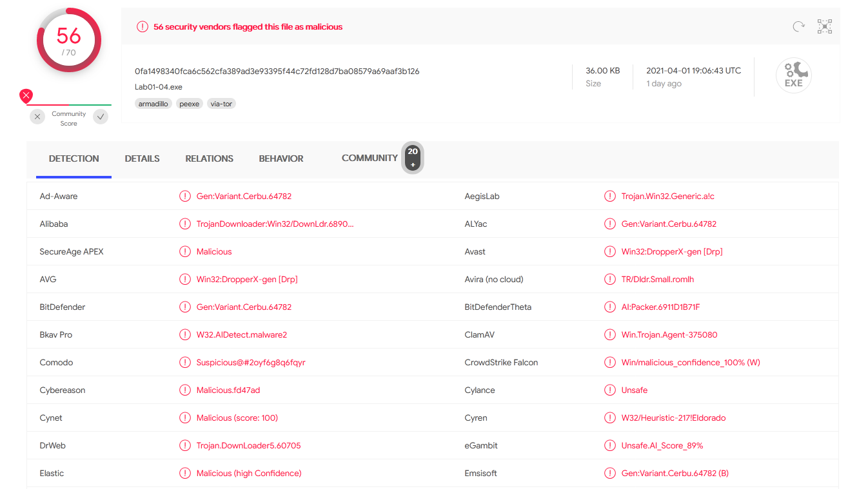Open the RELATIONS tab
Screen dimensions: 868x489
coord(210,158)
